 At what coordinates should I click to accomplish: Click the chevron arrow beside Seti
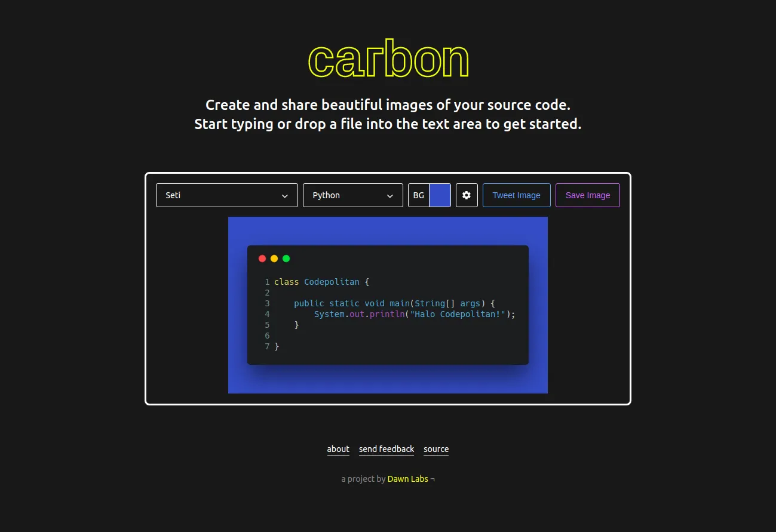click(285, 196)
